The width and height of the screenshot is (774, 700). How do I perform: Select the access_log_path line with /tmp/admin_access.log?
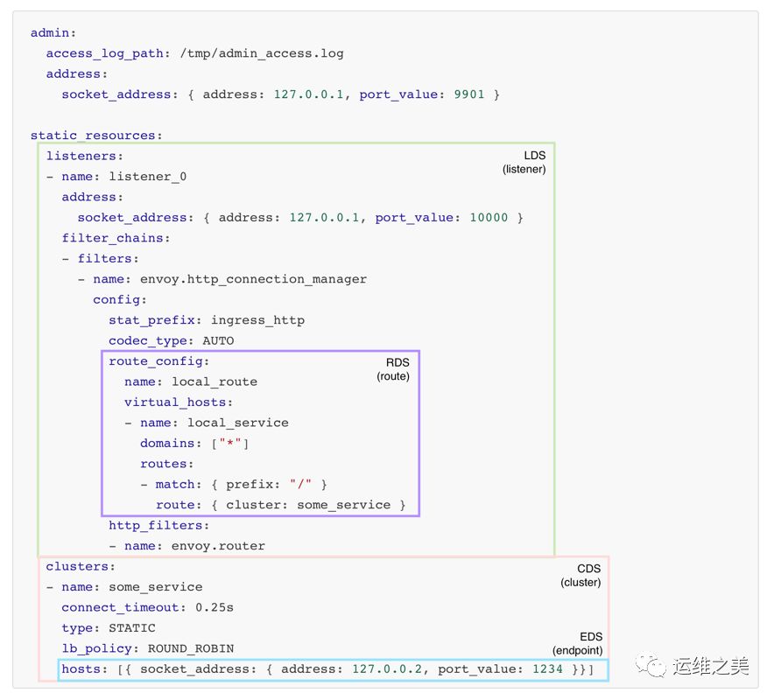(x=195, y=53)
